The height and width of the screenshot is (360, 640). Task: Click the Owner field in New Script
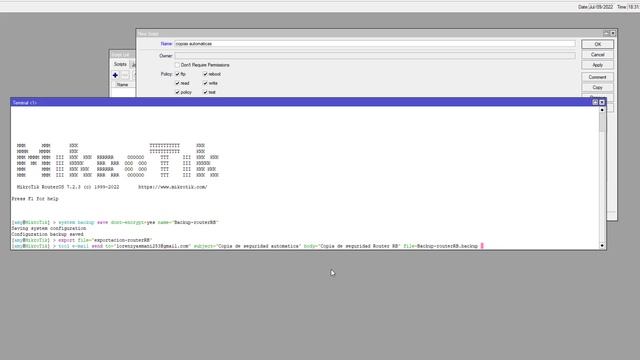click(375, 56)
